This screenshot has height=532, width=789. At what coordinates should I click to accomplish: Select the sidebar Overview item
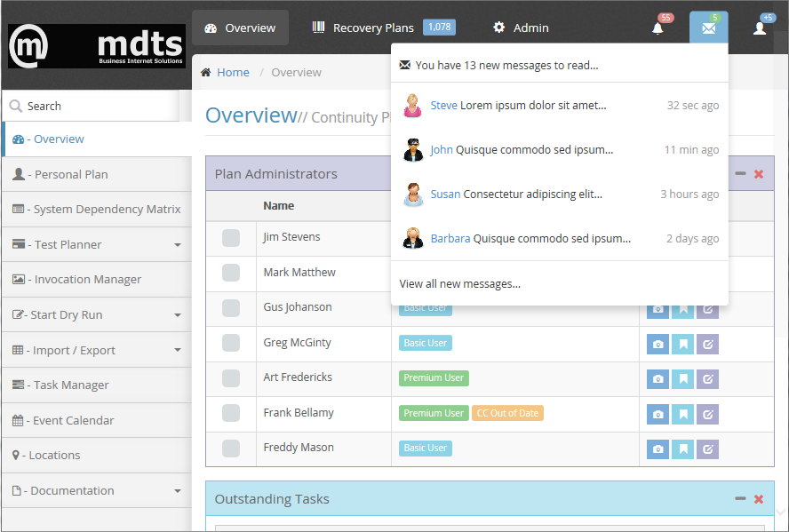click(97, 139)
